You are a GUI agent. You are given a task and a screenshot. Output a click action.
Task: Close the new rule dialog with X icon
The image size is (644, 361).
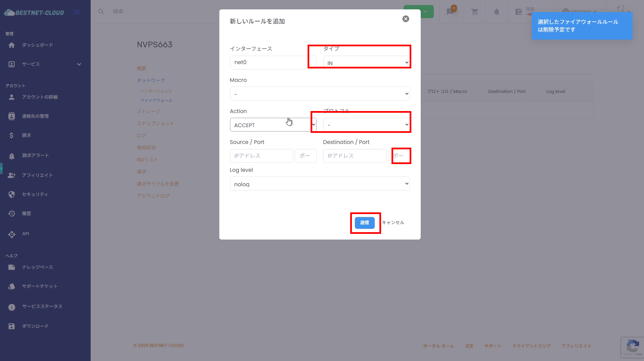coord(406,19)
